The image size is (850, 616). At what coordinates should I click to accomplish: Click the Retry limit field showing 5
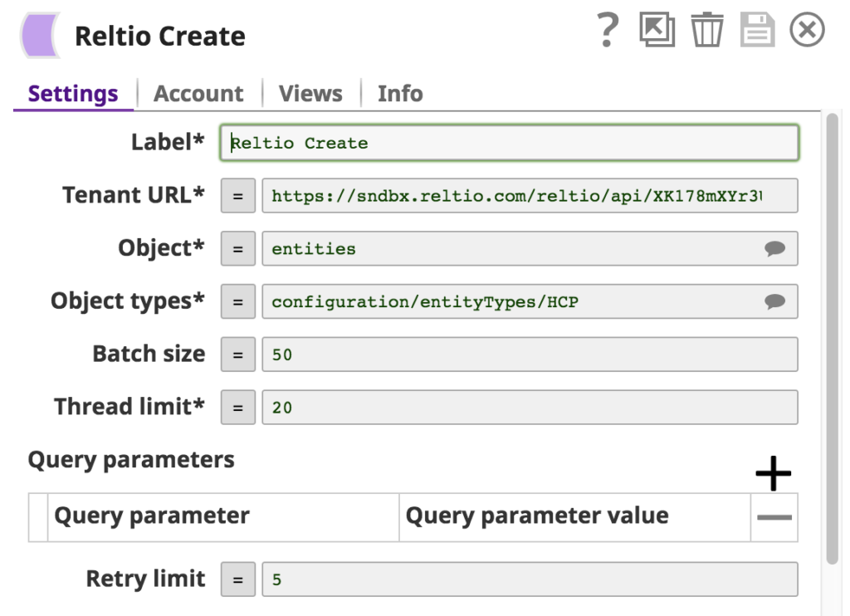530,579
